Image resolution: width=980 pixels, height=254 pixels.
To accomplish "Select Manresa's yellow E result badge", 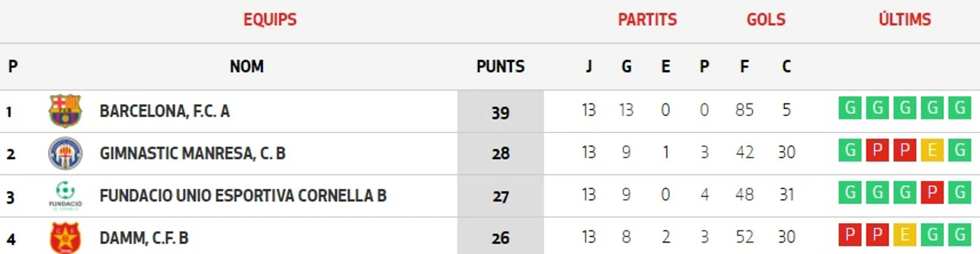I will click(x=932, y=151).
